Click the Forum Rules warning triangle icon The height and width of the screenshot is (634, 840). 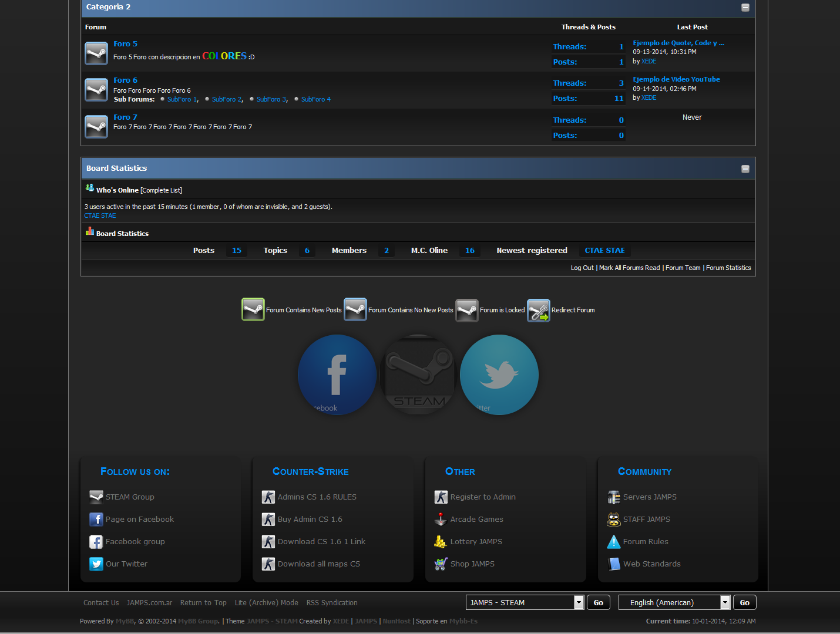coord(614,542)
